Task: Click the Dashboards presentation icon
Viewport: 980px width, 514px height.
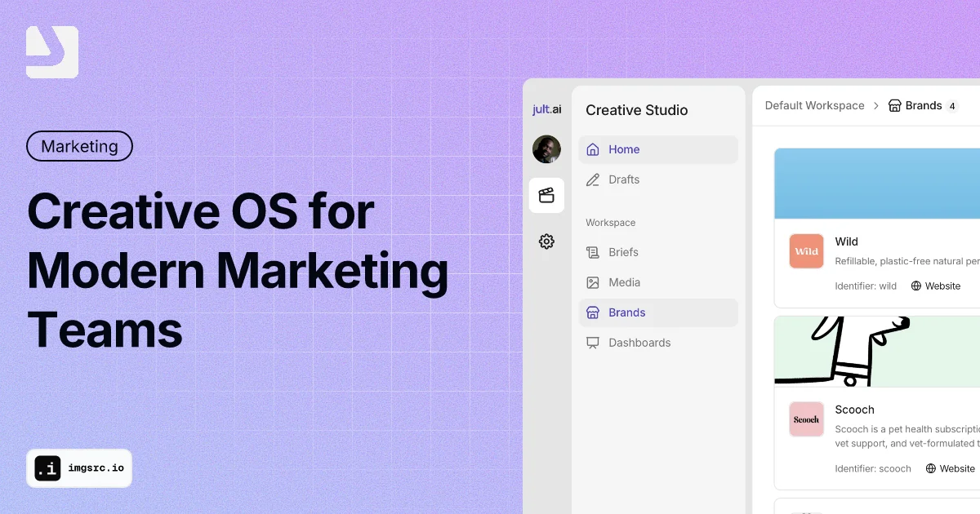Action: 593,343
